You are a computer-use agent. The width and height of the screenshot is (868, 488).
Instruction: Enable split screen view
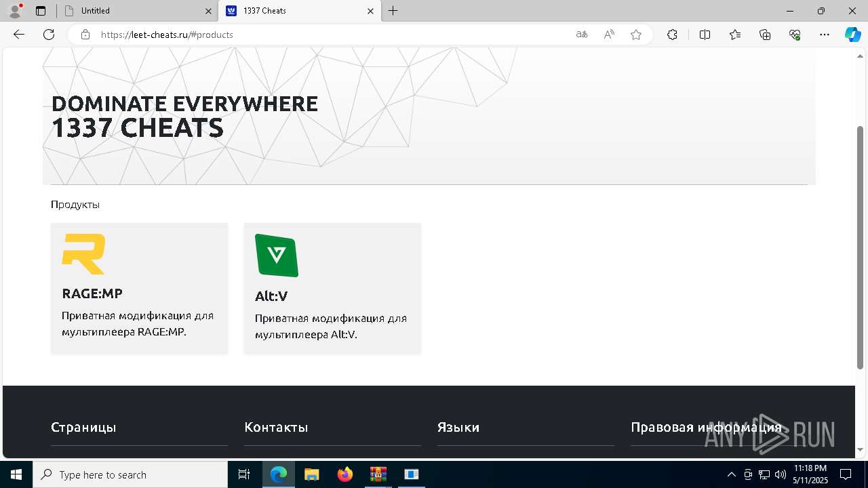[705, 35]
